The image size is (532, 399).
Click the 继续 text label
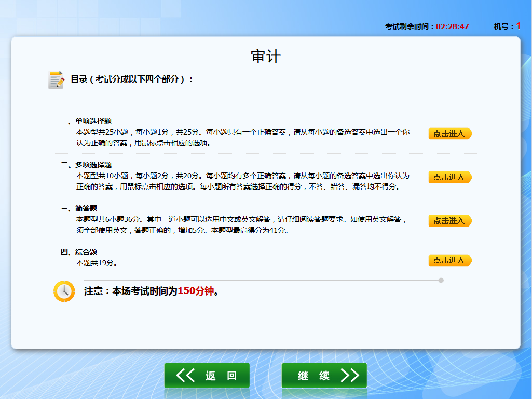(313, 376)
